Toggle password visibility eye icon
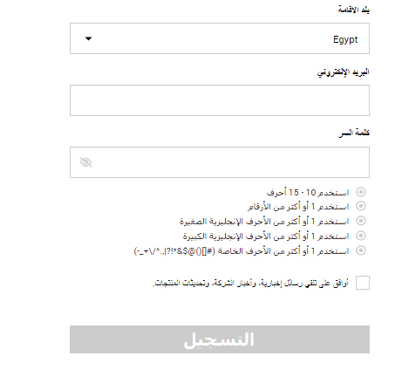 coord(86,162)
